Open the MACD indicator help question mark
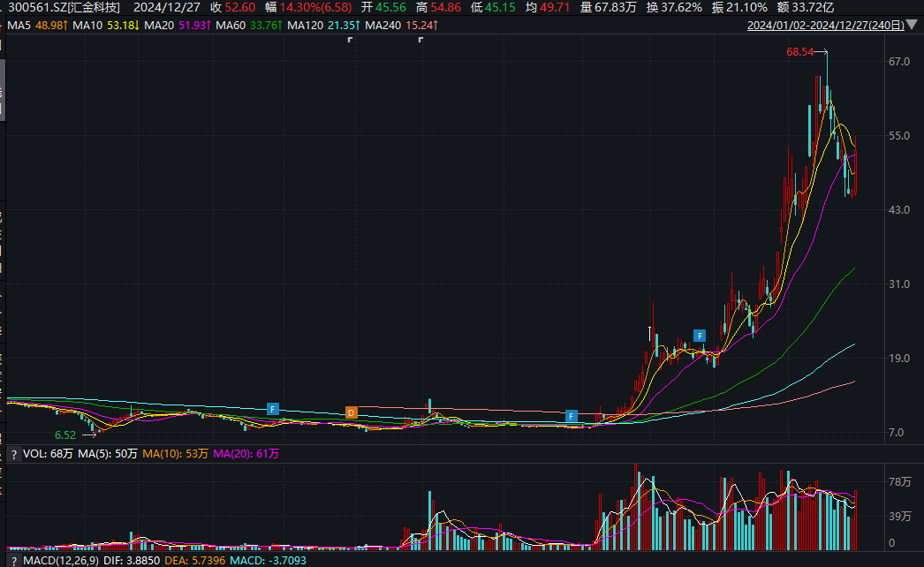This screenshot has height=567, width=924. (x=14, y=561)
